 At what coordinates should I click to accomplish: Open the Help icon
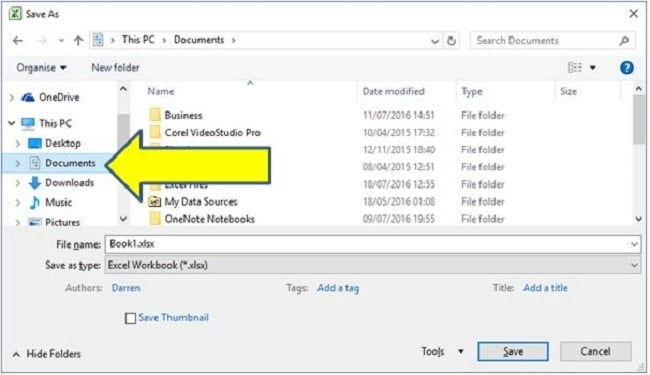[626, 68]
